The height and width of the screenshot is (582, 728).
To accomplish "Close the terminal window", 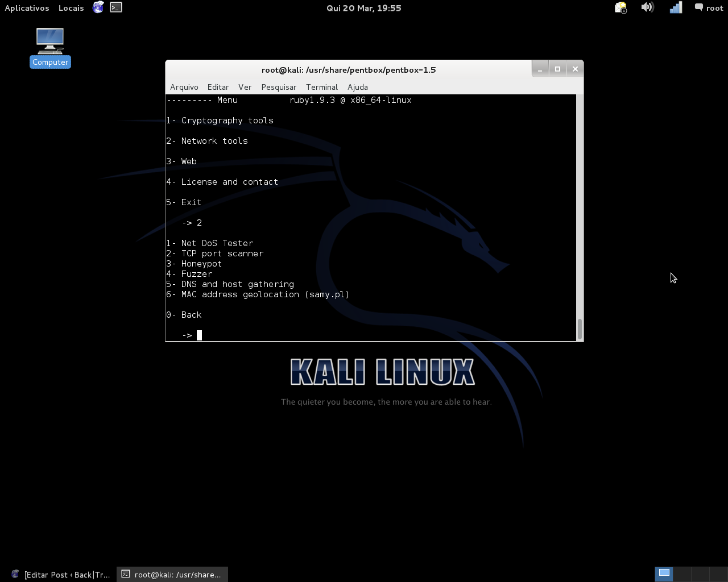I will coord(575,69).
